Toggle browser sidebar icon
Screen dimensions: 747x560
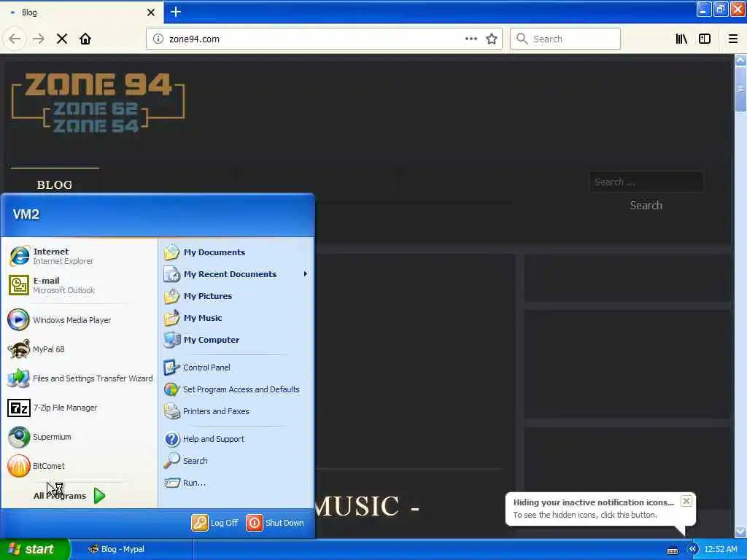[x=705, y=39]
